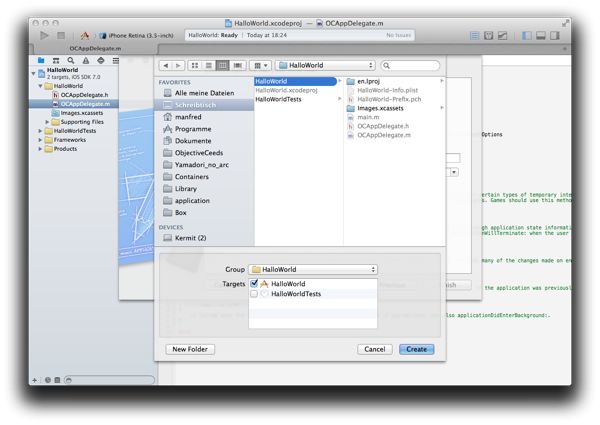Click the New Folder button
Viewport: 600px width, 425px height.
[x=190, y=349]
